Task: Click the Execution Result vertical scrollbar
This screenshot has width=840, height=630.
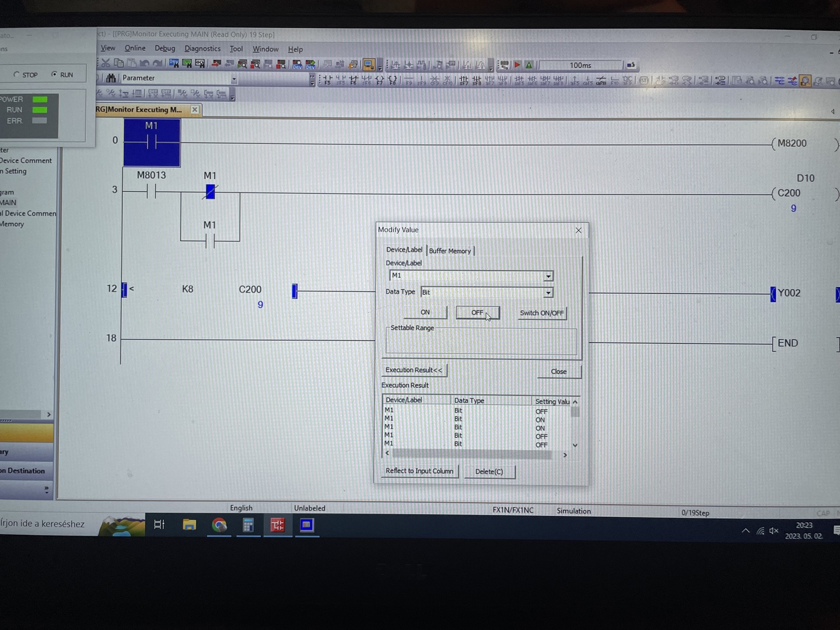Action: pyautogui.click(x=575, y=424)
